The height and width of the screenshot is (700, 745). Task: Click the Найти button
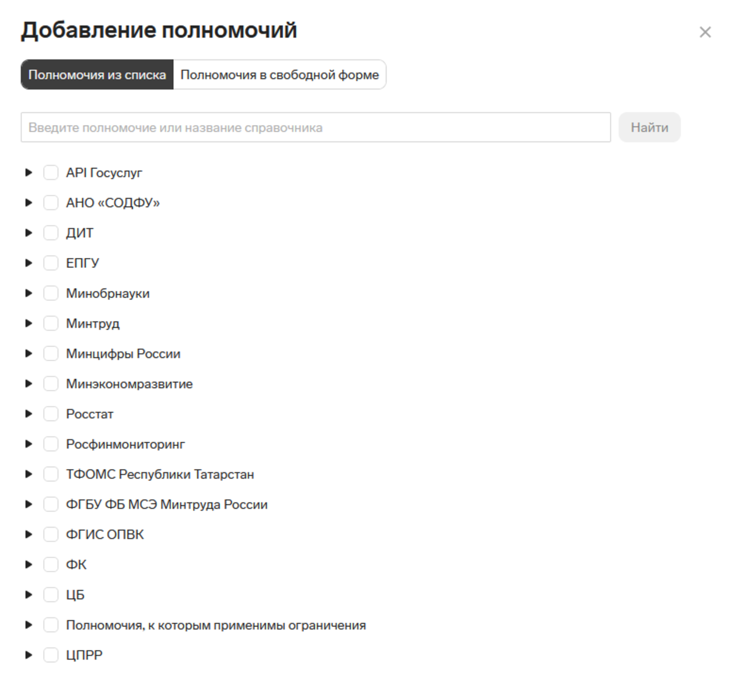649,127
